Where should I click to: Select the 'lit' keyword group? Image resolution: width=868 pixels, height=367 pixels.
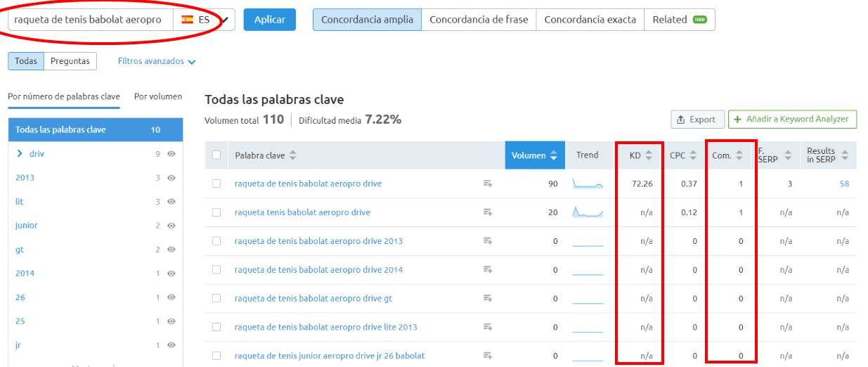[19, 201]
